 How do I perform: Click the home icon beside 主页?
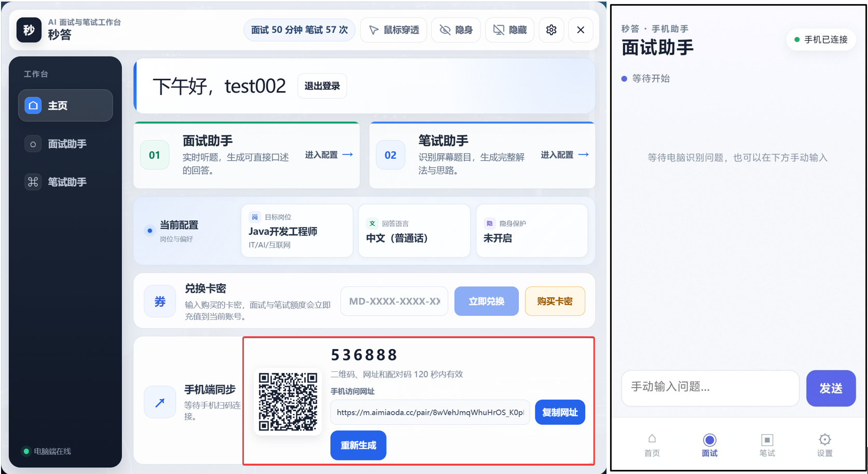[x=33, y=105]
